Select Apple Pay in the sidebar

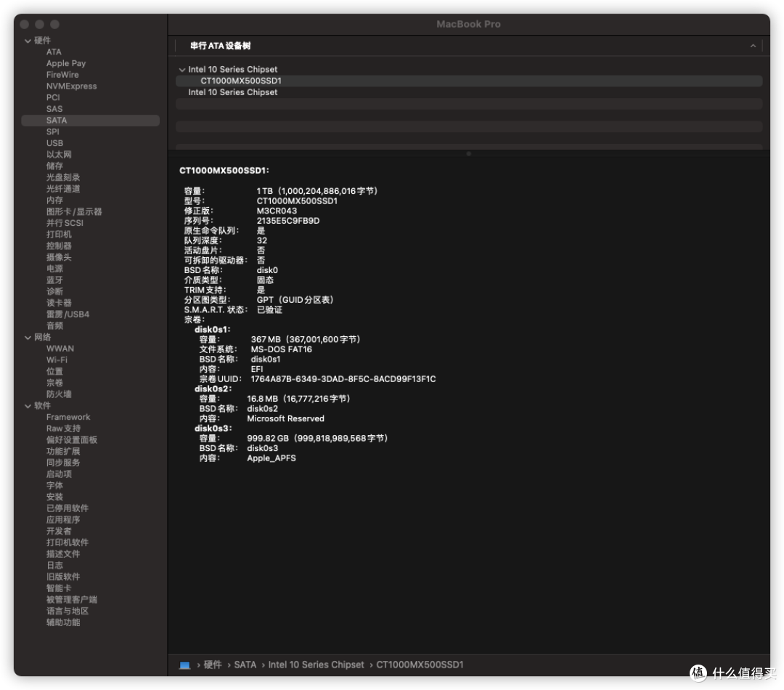coord(67,63)
